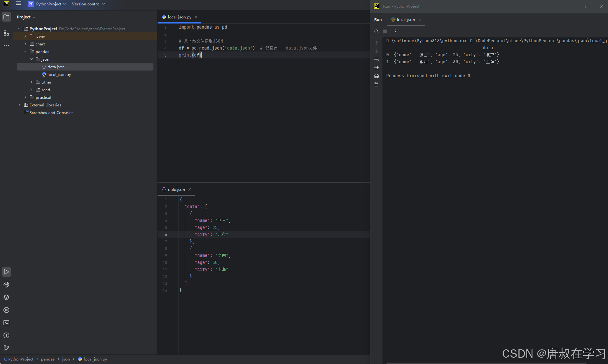The image size is (608, 364).
Task: Click the pd.read_json('data.json') line
Action: click(217, 48)
